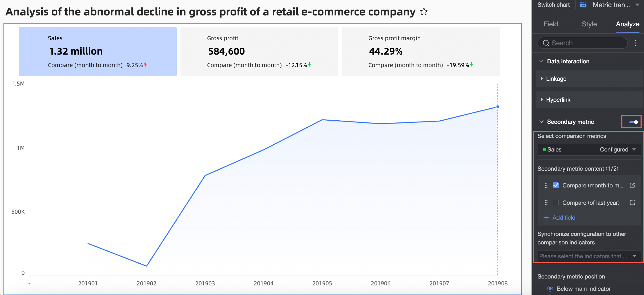Expand the Hyperlink section

pos(558,100)
